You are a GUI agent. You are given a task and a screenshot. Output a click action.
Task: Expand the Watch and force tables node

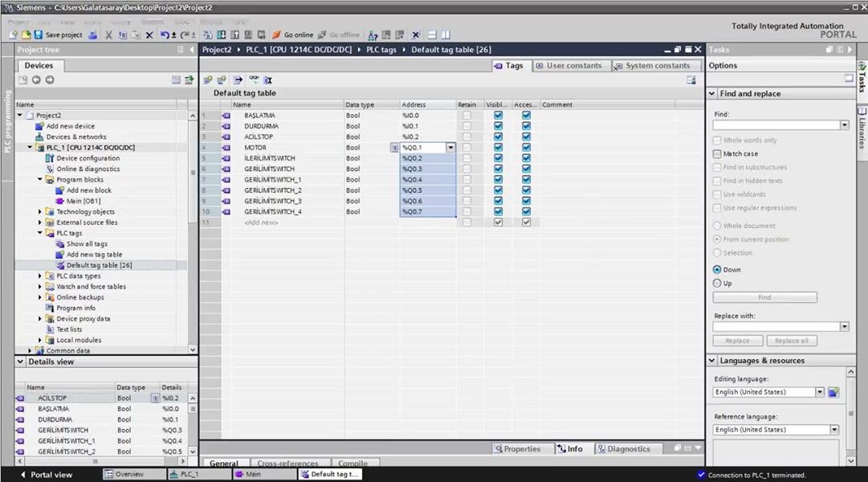coord(40,287)
